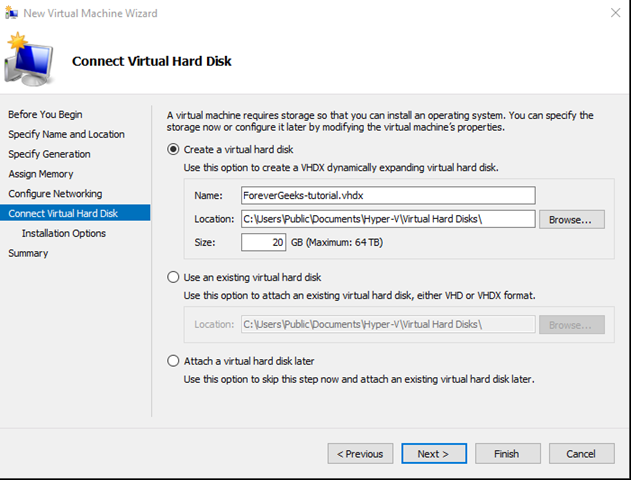Go to Before You Begin step

pyautogui.click(x=45, y=114)
